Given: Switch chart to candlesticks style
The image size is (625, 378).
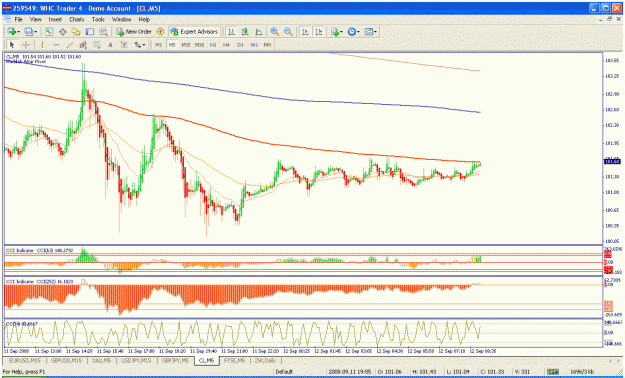Looking at the screenshot, I should [x=245, y=32].
